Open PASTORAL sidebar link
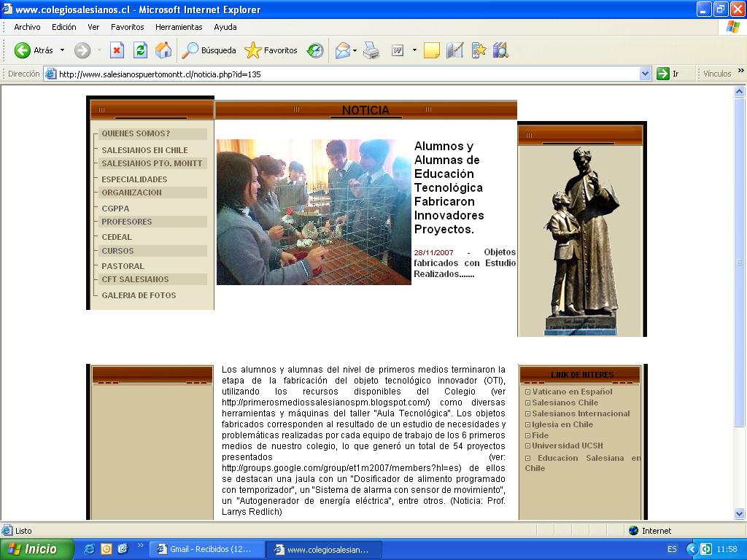Image resolution: width=747 pixels, height=560 pixels. click(x=123, y=266)
